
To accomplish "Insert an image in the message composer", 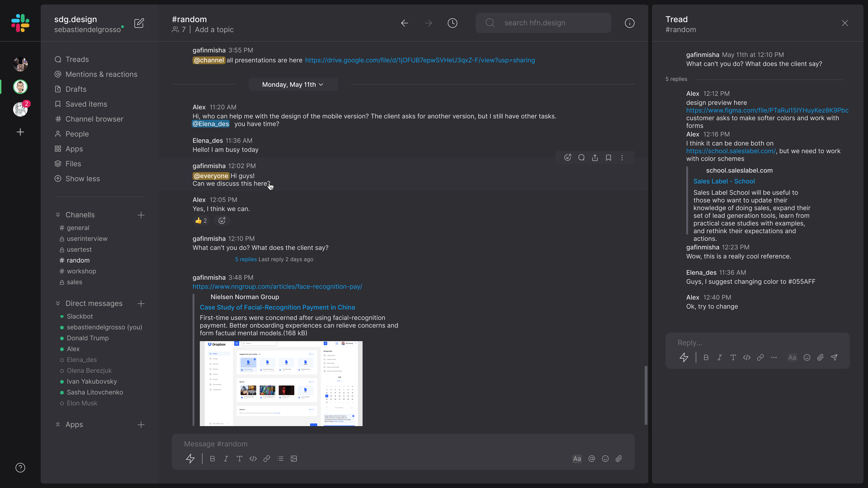I will (x=294, y=459).
